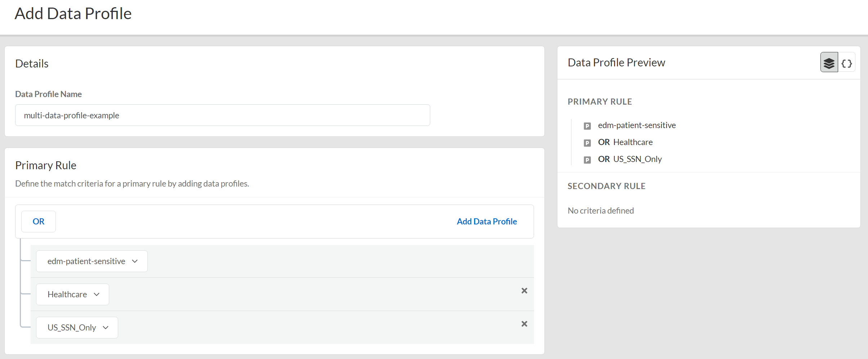Click the Add Data Profile link

pos(486,222)
